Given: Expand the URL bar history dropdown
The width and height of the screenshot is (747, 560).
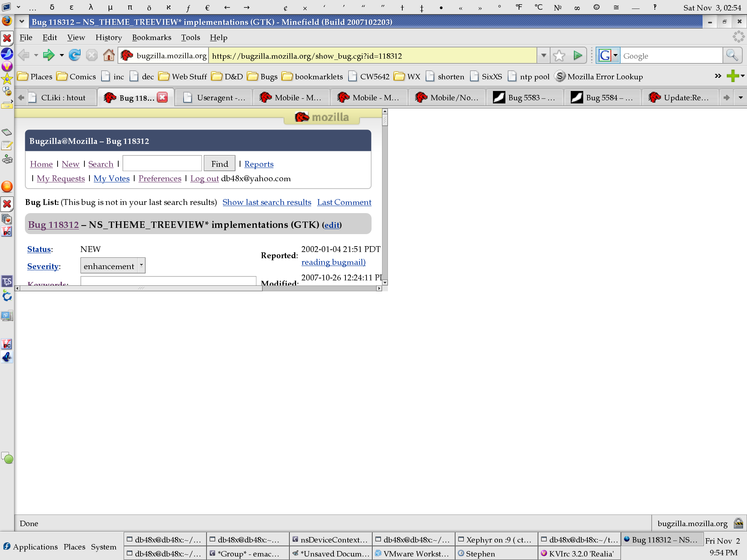Looking at the screenshot, I should click(x=544, y=56).
